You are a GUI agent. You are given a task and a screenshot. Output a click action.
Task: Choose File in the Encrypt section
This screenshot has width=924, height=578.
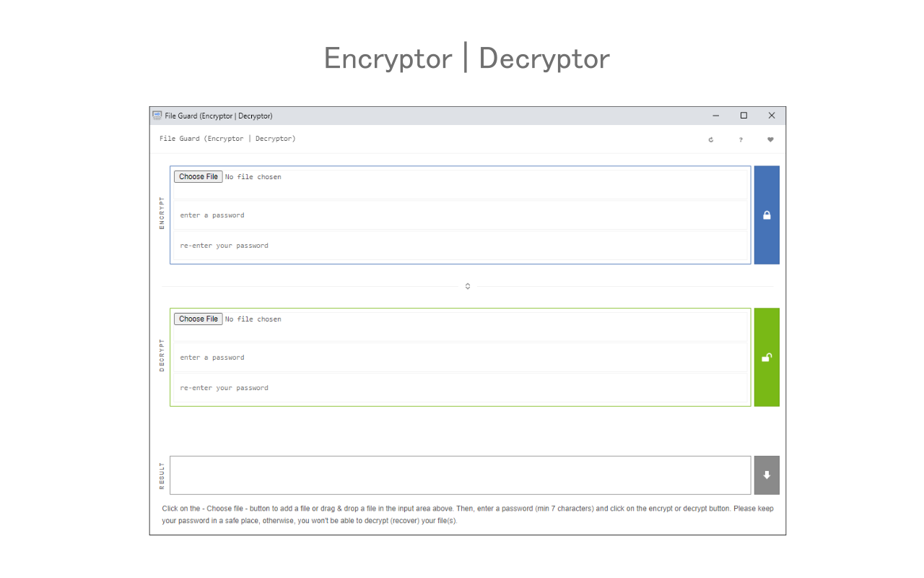[x=199, y=176]
